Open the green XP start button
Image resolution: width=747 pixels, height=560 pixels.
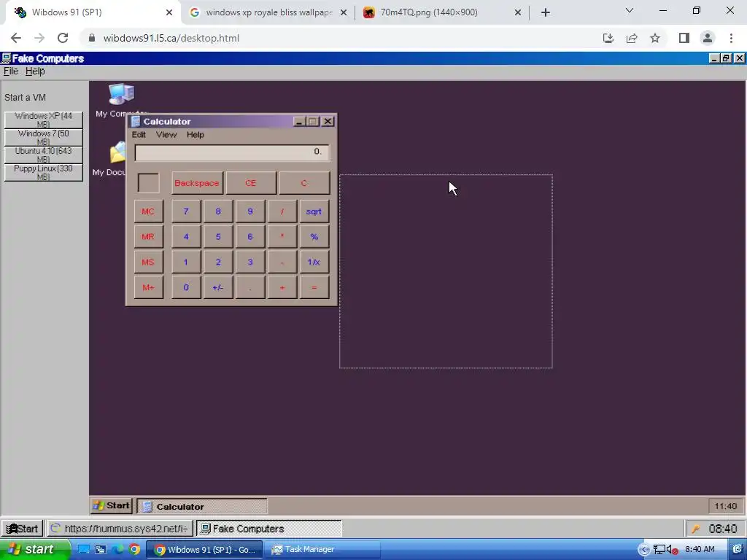(x=34, y=550)
